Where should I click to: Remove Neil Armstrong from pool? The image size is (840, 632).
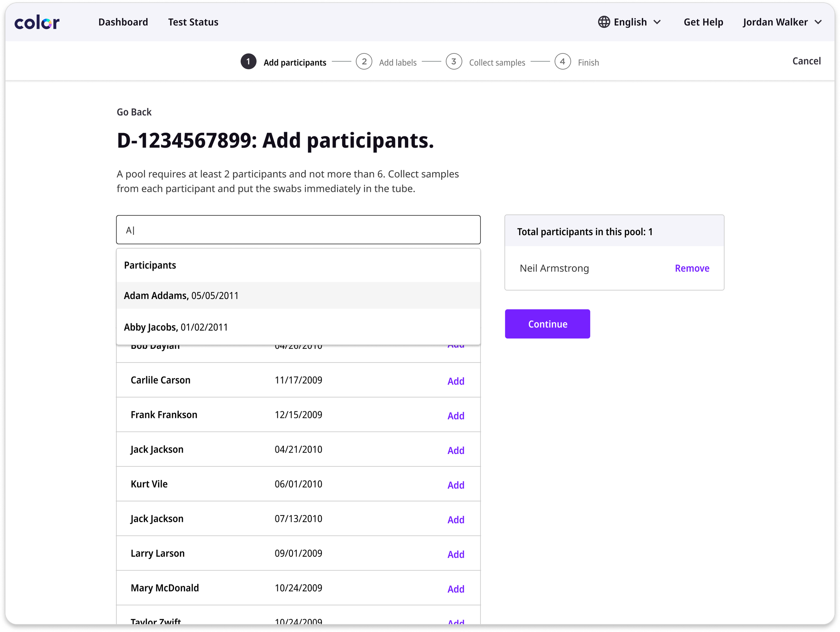tap(691, 268)
